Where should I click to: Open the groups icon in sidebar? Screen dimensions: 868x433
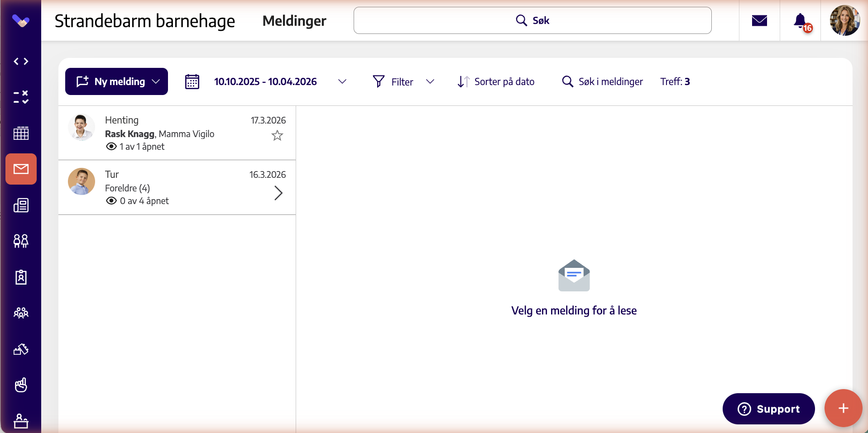click(x=21, y=313)
